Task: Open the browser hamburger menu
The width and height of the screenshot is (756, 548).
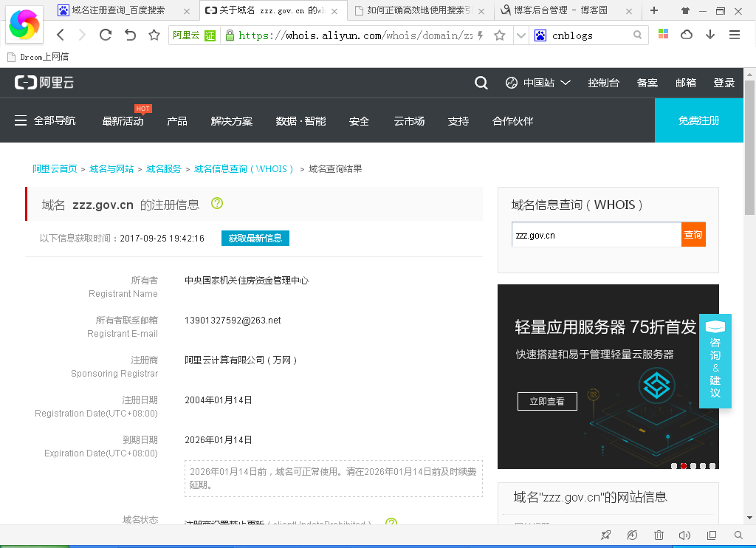Action: (x=735, y=34)
